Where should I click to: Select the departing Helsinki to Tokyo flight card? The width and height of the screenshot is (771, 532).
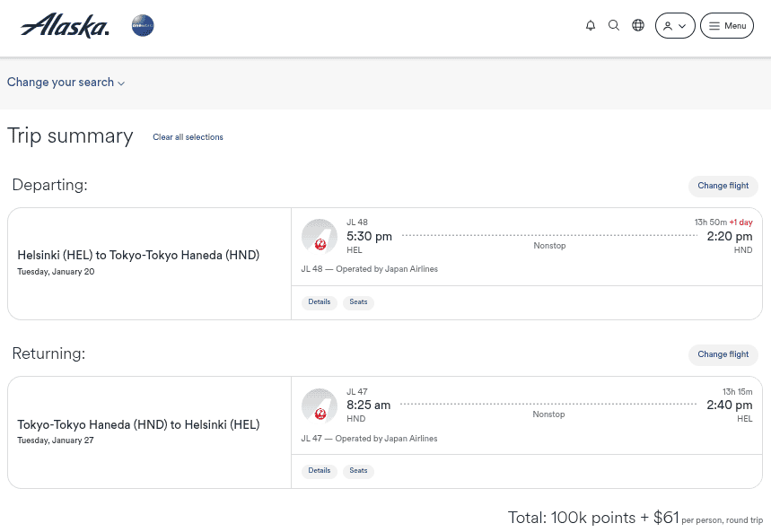[x=148, y=263]
